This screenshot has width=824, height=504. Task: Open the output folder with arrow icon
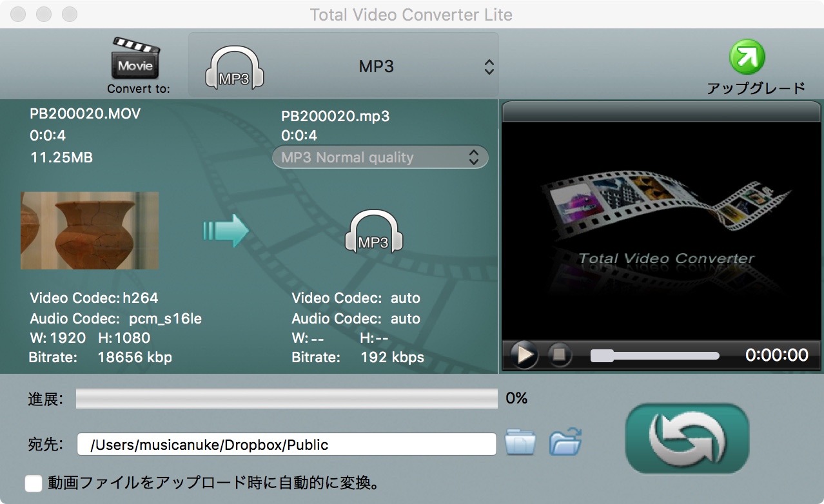[565, 443]
